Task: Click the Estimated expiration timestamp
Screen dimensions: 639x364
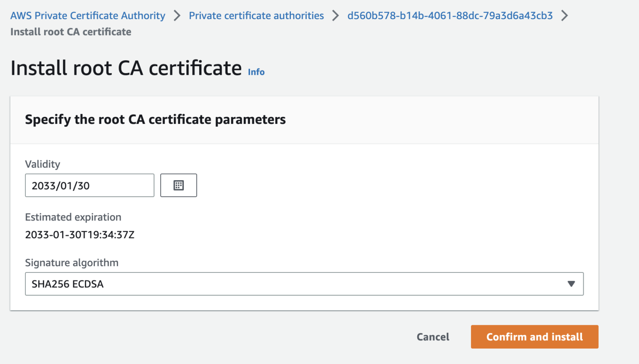Action: [x=79, y=235]
